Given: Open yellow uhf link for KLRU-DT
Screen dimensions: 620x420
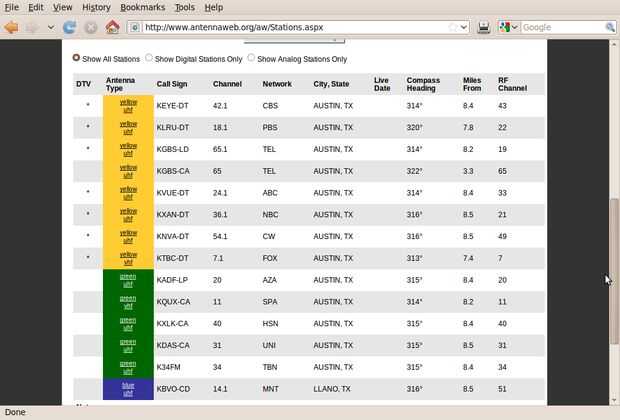Looking at the screenshot, I should (128, 128).
